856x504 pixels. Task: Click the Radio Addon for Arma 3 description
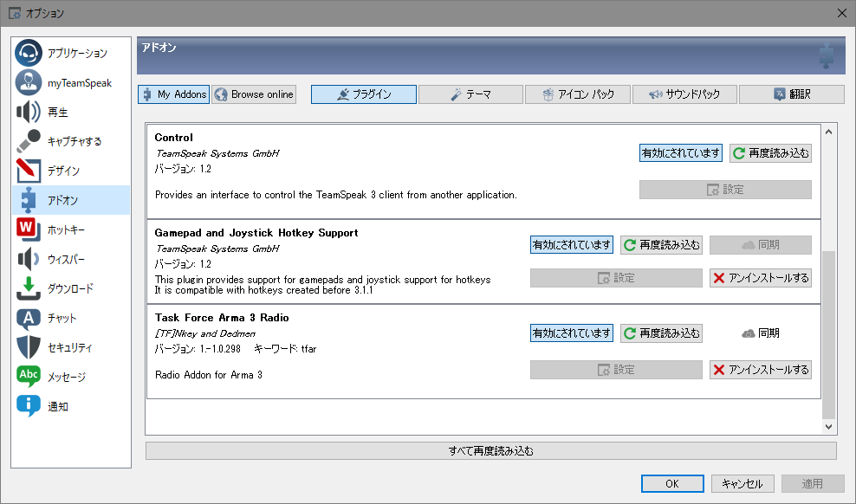pos(209,375)
